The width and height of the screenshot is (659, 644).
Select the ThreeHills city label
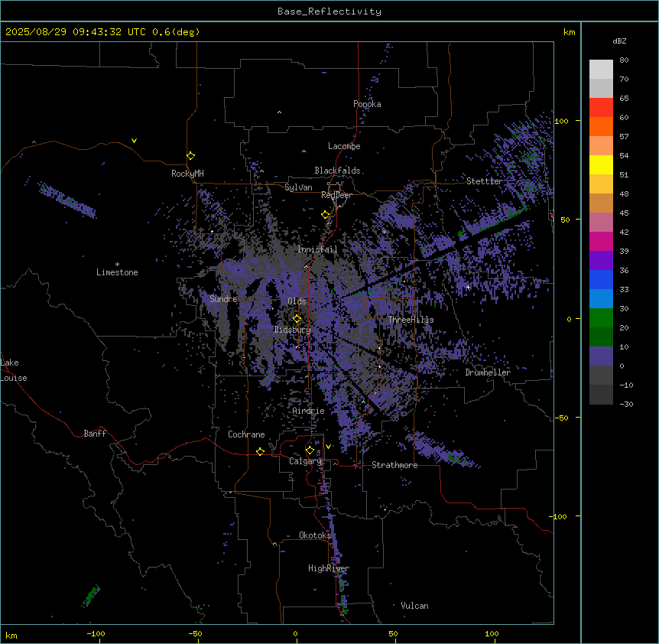click(x=411, y=320)
